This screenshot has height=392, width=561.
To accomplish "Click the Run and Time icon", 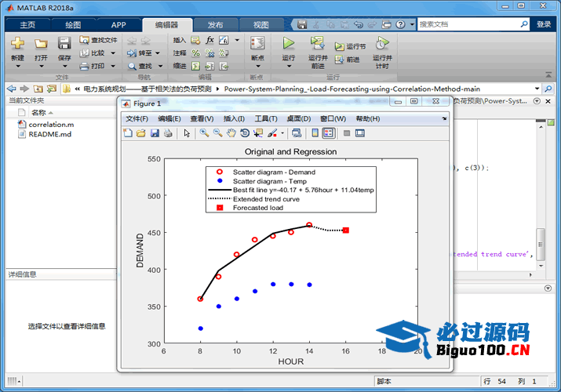I will (x=382, y=44).
